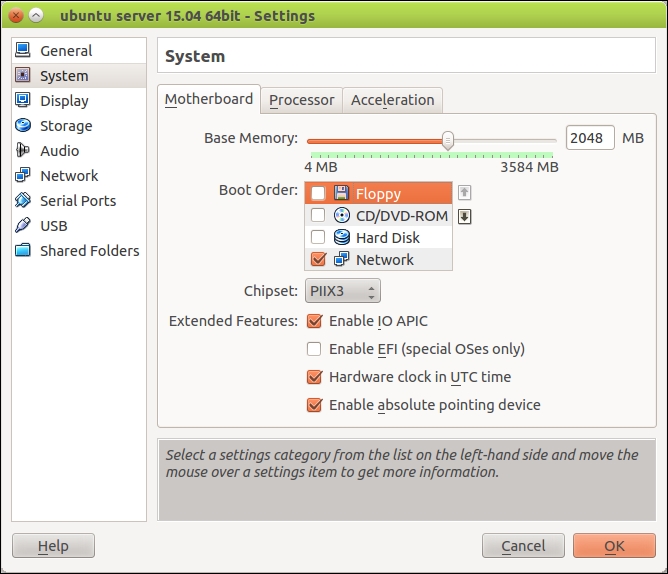Click the OK button
Screen dimensions: 668x574
[614, 546]
